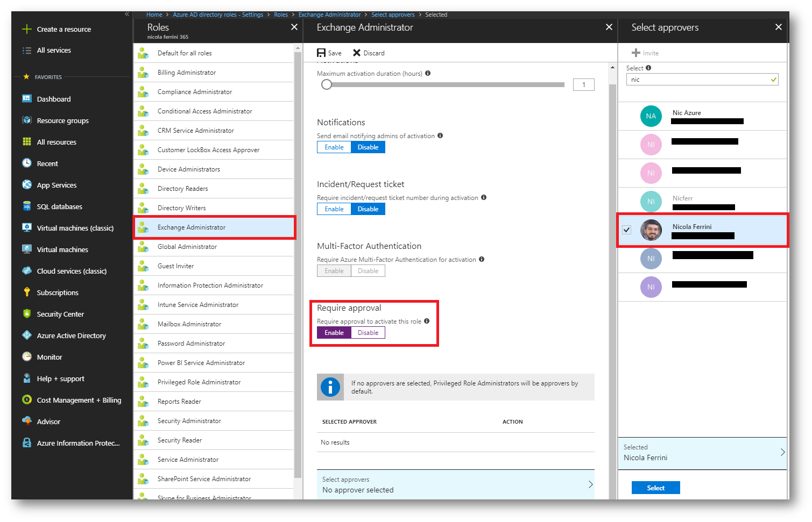This screenshot has height=522, width=812.
Task: Select Disable under Require approval
Action: click(368, 333)
